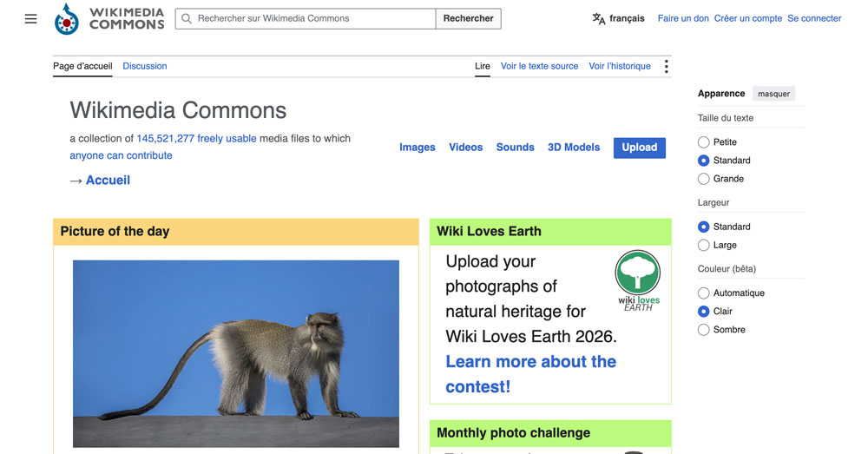Open the monkey picture of the day
Screen dimensions: 868x454
pos(236,354)
